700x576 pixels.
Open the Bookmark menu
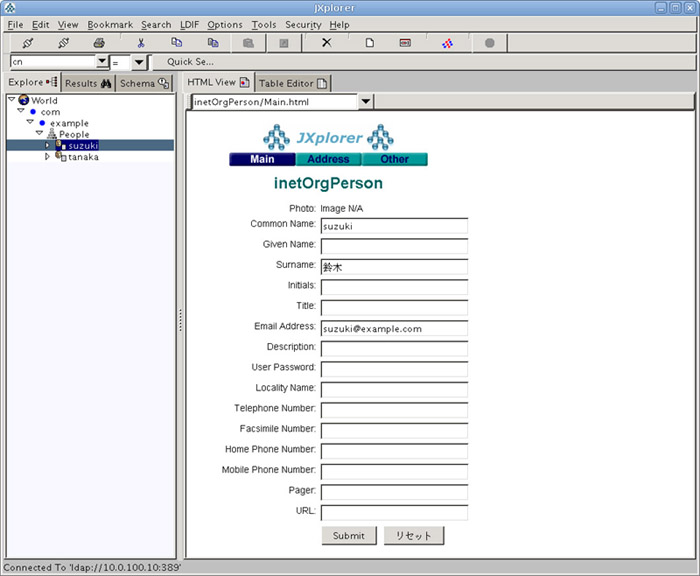[x=110, y=25]
